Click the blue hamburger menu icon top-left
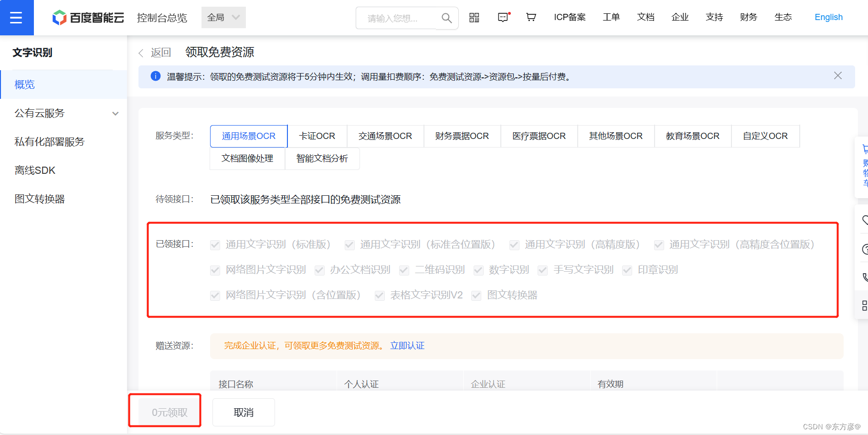This screenshot has height=435, width=868. coord(17,17)
